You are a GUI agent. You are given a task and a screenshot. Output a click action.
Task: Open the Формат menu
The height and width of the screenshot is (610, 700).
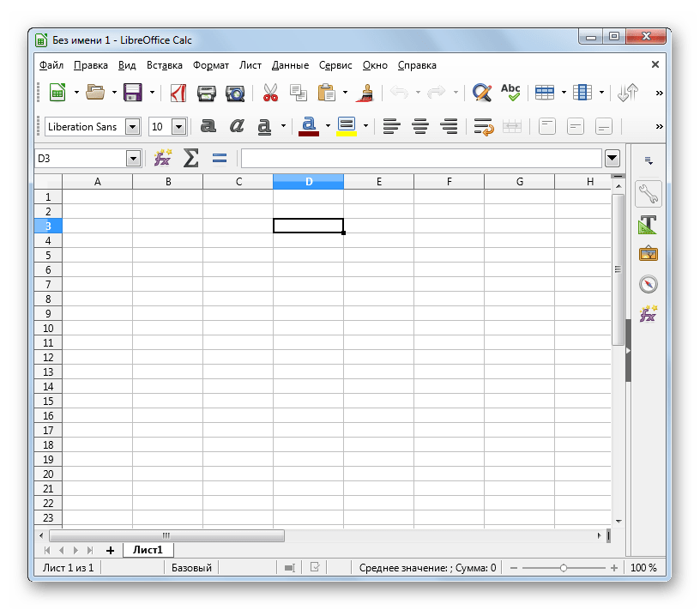pos(211,65)
